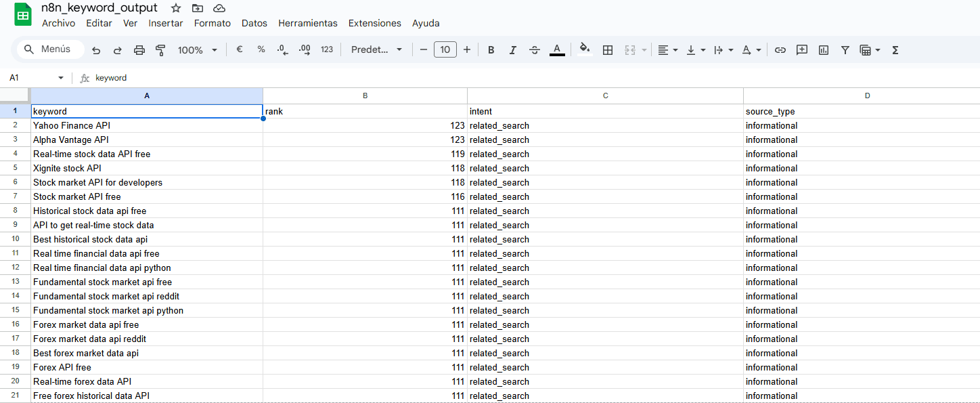The image size is (980, 403).
Task: Expand the cell name box dropdown
Action: 61,78
